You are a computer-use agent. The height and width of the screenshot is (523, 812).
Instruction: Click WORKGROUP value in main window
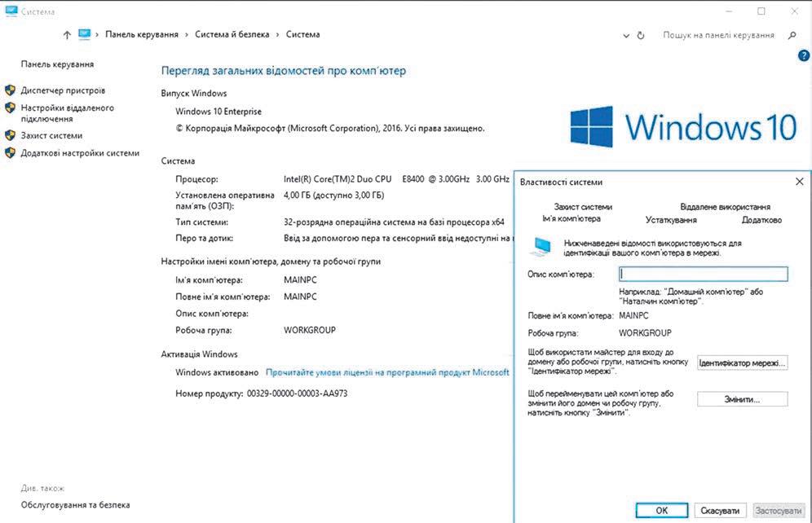pos(309,330)
